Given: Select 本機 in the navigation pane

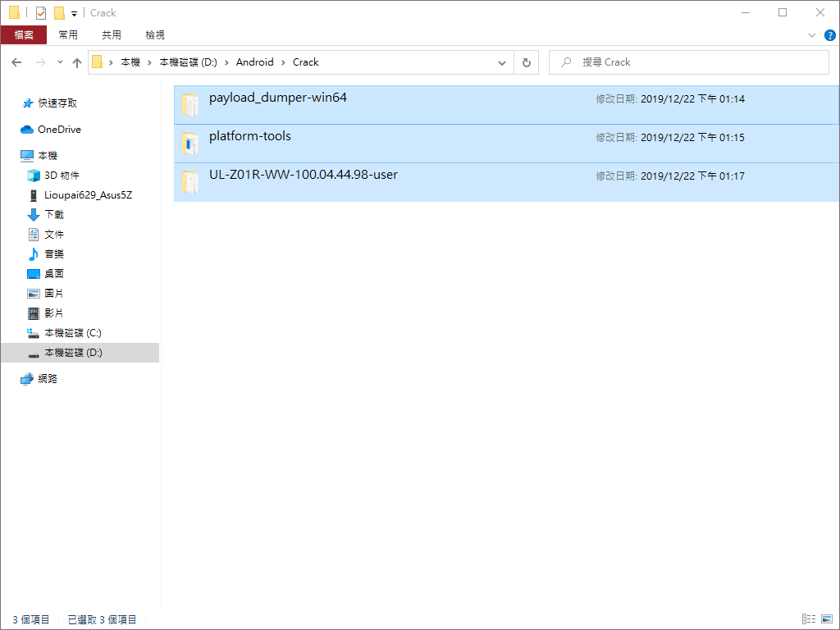Looking at the screenshot, I should (48, 156).
